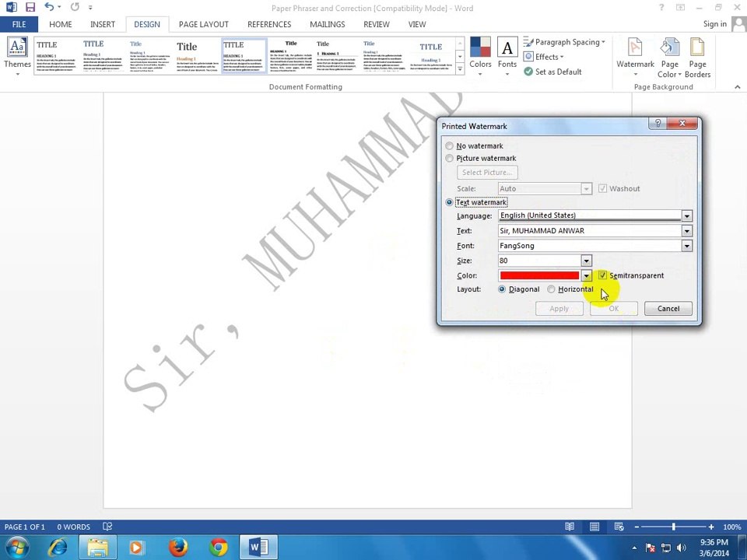Switch to Web Layout view
The width and height of the screenshot is (747, 560).
tap(619, 527)
